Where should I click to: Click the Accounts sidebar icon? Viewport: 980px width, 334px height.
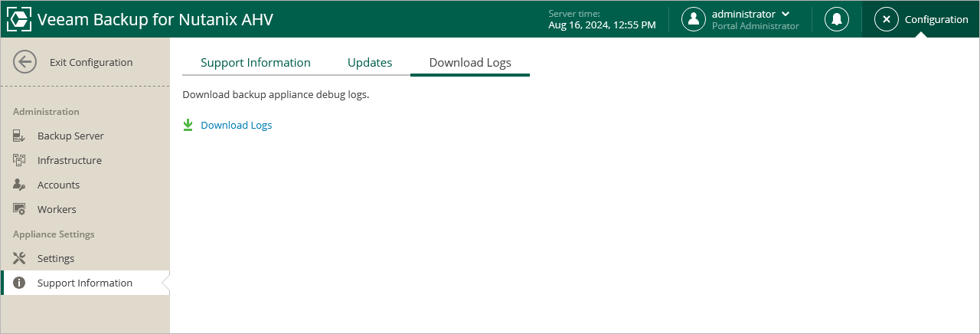point(20,185)
